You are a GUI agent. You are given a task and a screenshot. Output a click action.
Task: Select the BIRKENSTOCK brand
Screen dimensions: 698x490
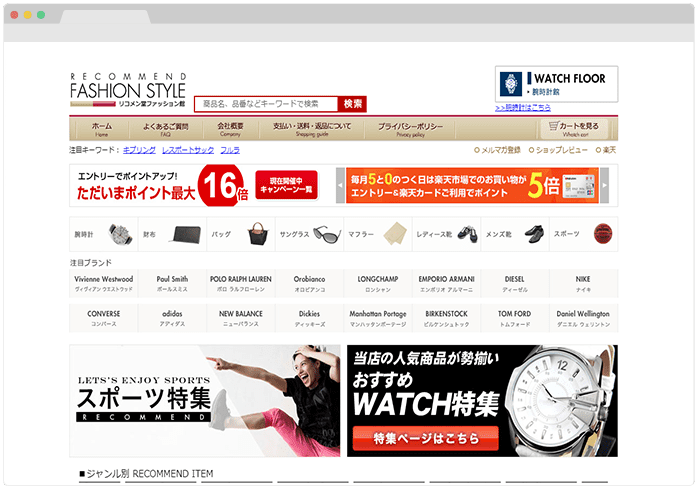pyautogui.click(x=446, y=318)
